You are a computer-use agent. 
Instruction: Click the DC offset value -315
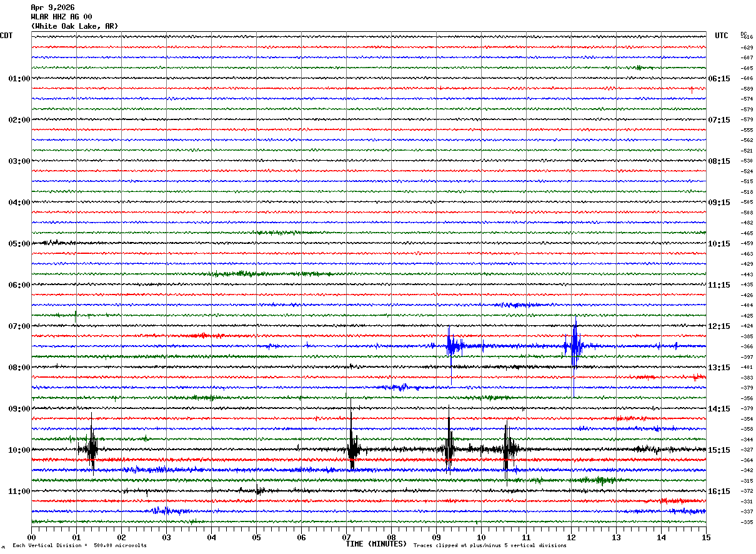coord(747,481)
